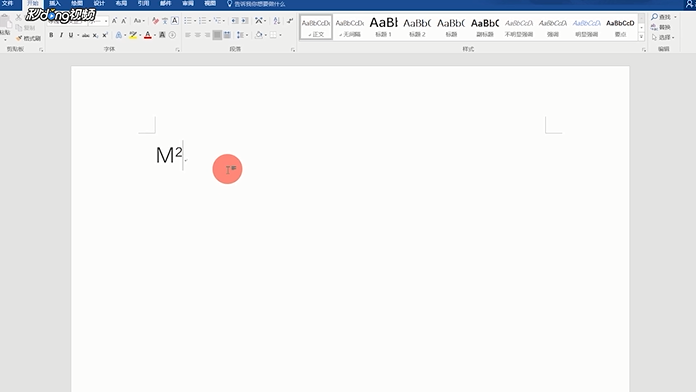Screen dimensions: 696x392
Task: Click the enclosed character icon
Action: coord(172,35)
